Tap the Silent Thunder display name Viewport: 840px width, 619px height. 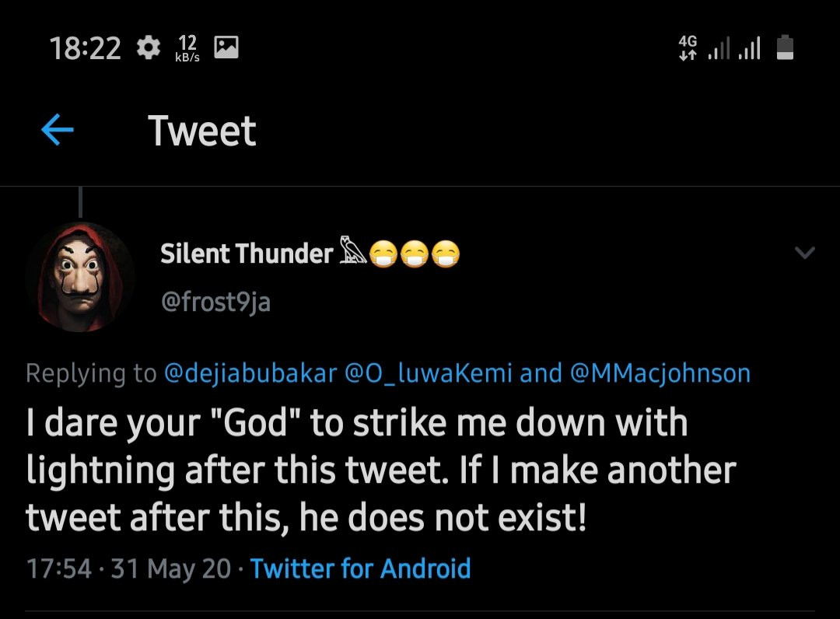tap(247, 254)
